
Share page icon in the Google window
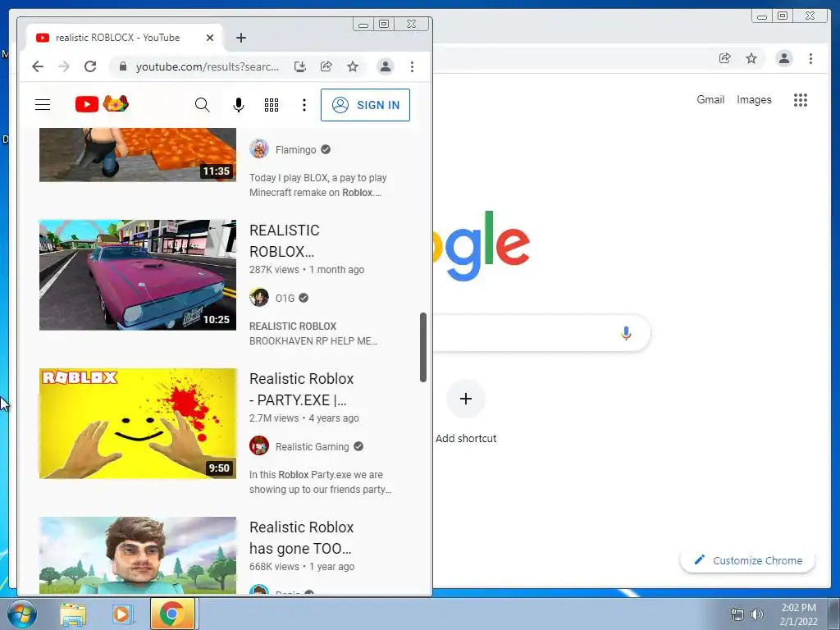[724, 58]
